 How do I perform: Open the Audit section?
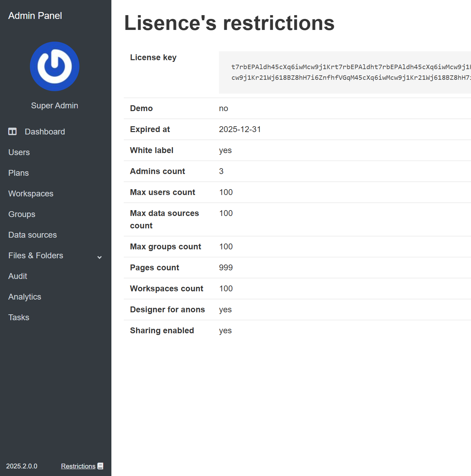pos(18,276)
